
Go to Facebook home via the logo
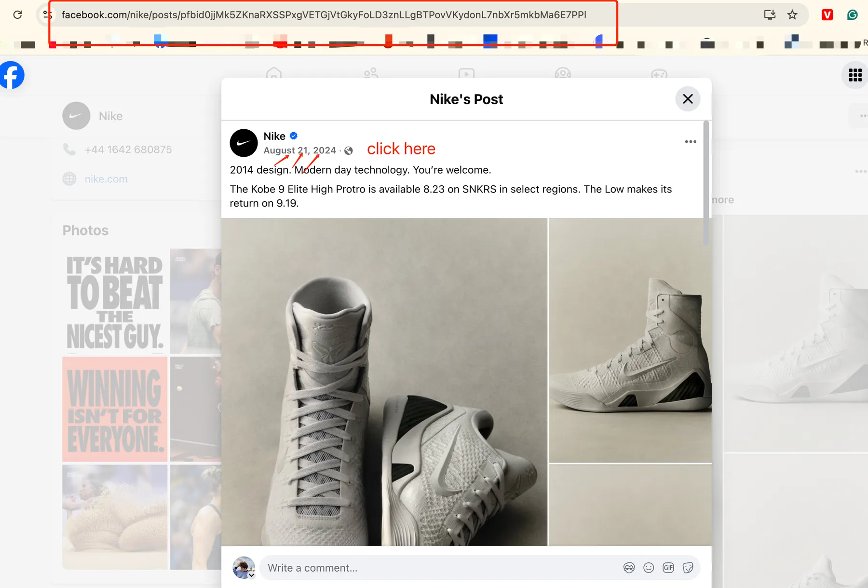click(11, 75)
